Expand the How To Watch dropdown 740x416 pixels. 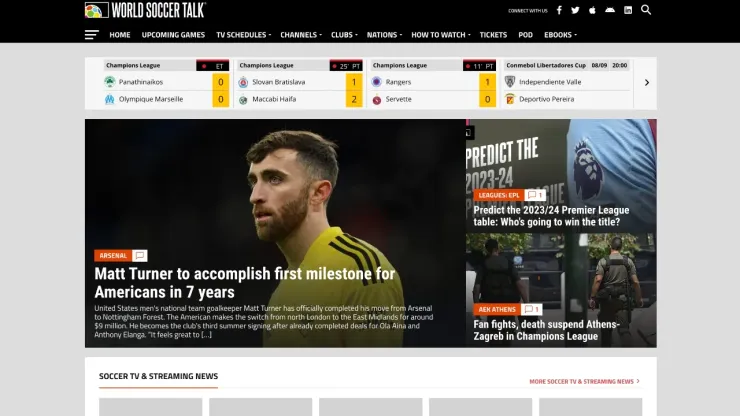tap(441, 35)
